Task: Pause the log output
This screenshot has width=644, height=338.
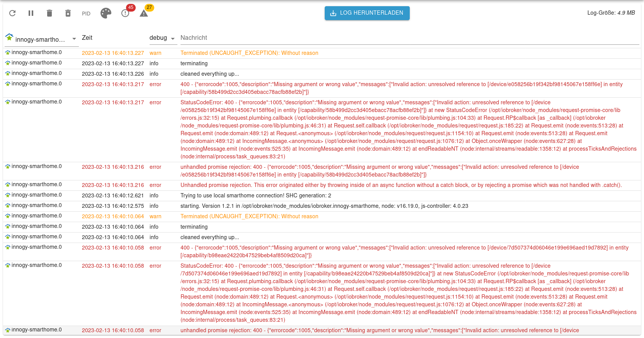Action: pyautogui.click(x=31, y=13)
